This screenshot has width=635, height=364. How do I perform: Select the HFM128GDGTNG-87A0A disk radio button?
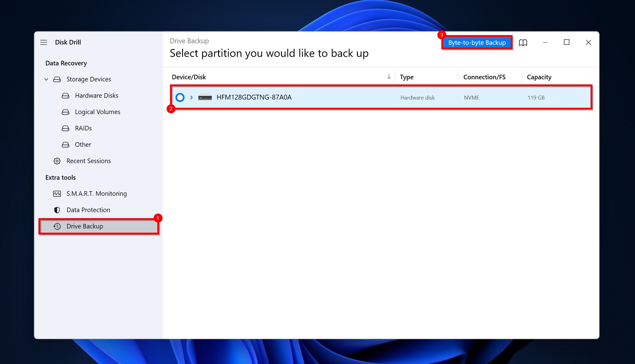(180, 97)
